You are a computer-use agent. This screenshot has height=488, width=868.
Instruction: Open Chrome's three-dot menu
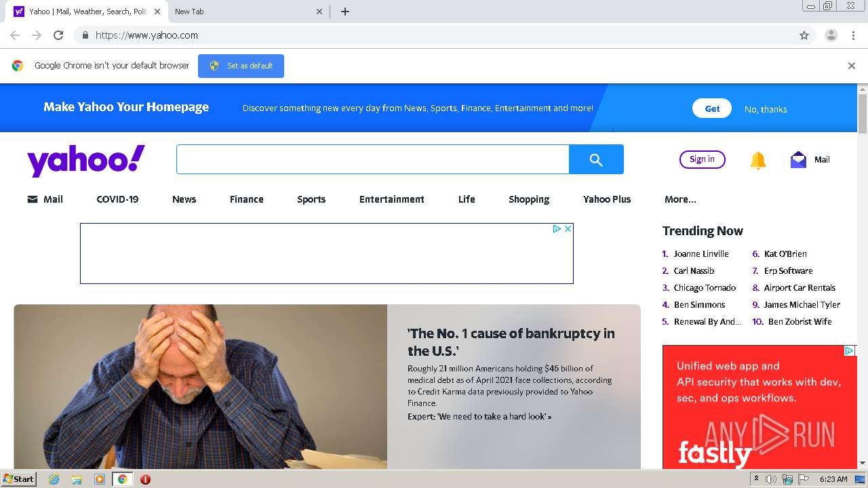tap(853, 35)
